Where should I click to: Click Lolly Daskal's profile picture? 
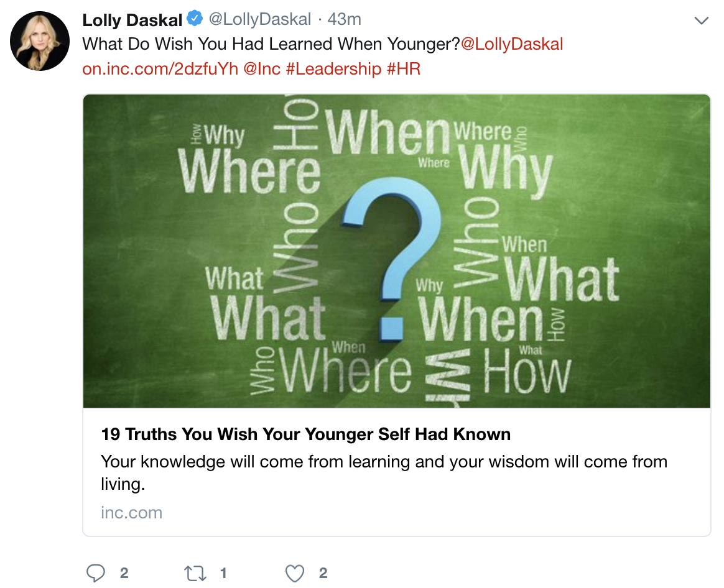[x=39, y=40]
